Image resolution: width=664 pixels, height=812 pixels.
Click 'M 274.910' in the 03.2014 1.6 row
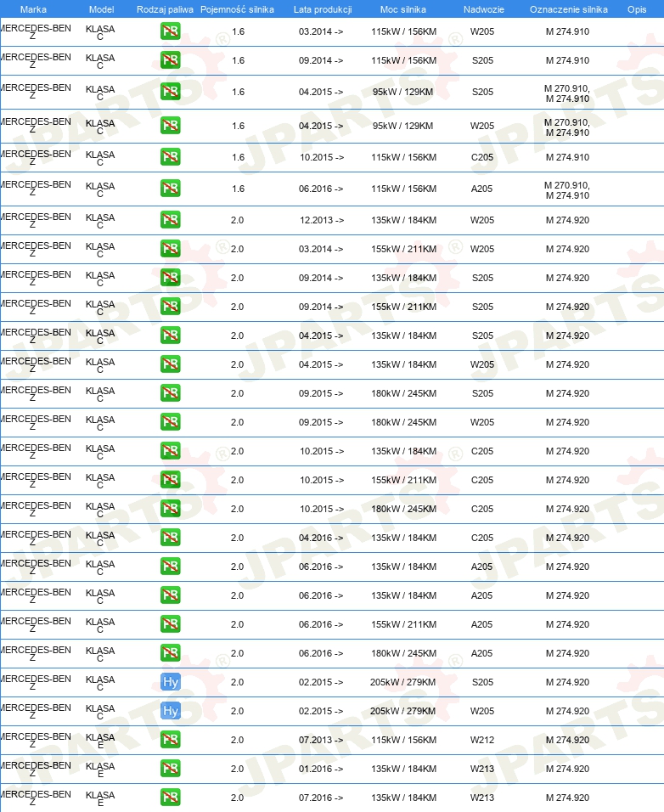point(567,31)
